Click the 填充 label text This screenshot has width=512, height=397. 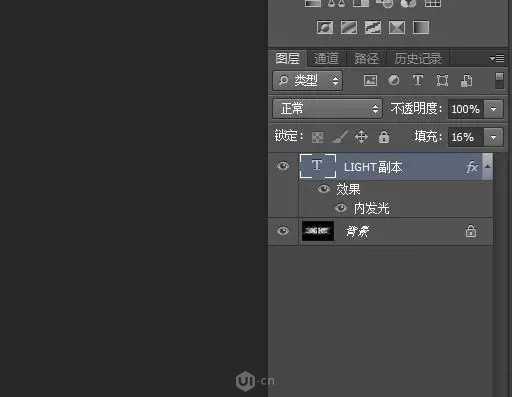click(428, 137)
